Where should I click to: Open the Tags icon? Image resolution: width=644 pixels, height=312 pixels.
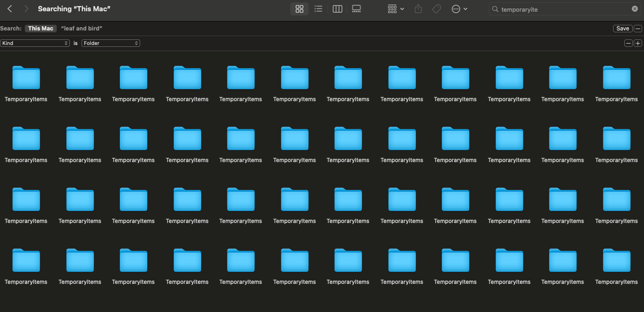point(436,8)
